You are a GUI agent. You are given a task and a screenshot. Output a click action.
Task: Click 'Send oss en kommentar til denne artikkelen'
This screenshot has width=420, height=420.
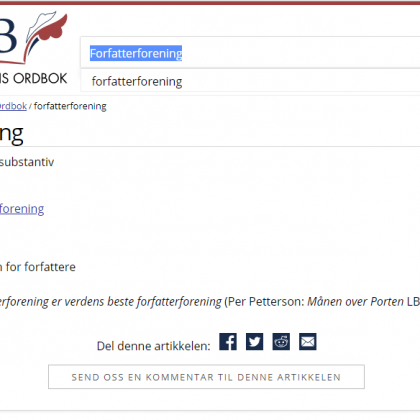(x=206, y=377)
